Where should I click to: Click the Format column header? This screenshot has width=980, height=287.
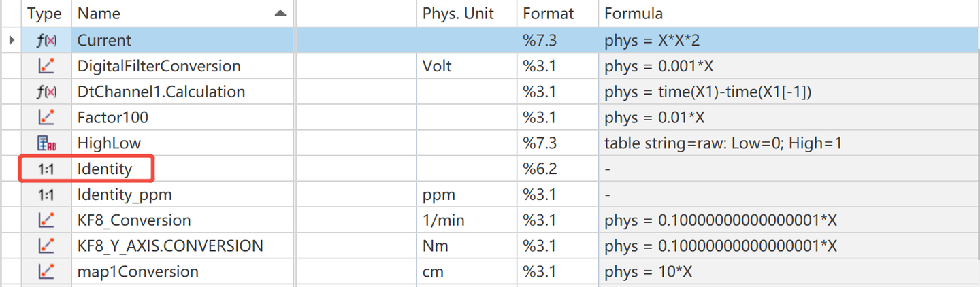click(x=549, y=14)
